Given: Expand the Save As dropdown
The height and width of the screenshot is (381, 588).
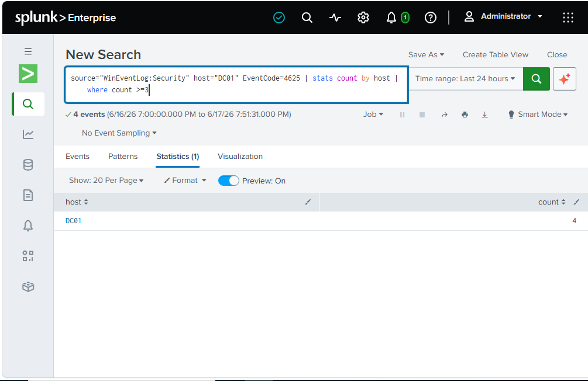Looking at the screenshot, I should (426, 55).
